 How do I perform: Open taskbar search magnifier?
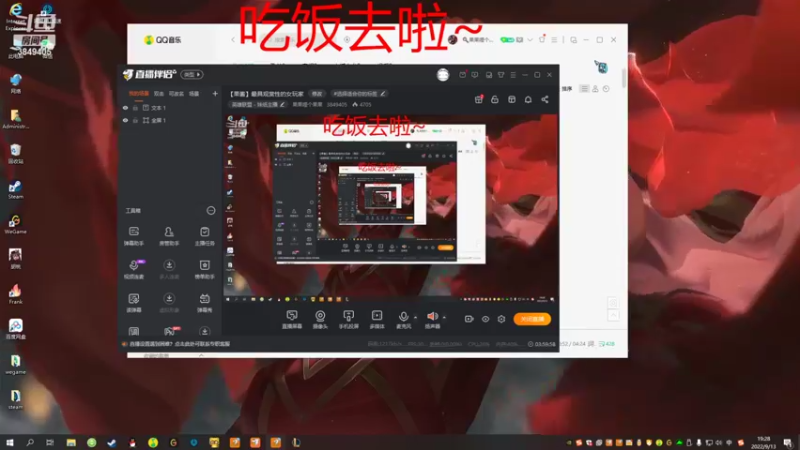click(30, 442)
